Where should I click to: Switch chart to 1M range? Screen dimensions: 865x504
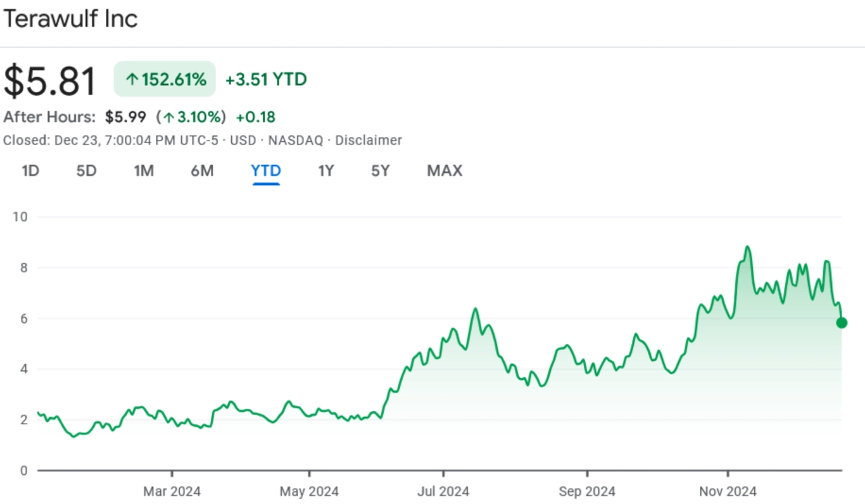(143, 171)
